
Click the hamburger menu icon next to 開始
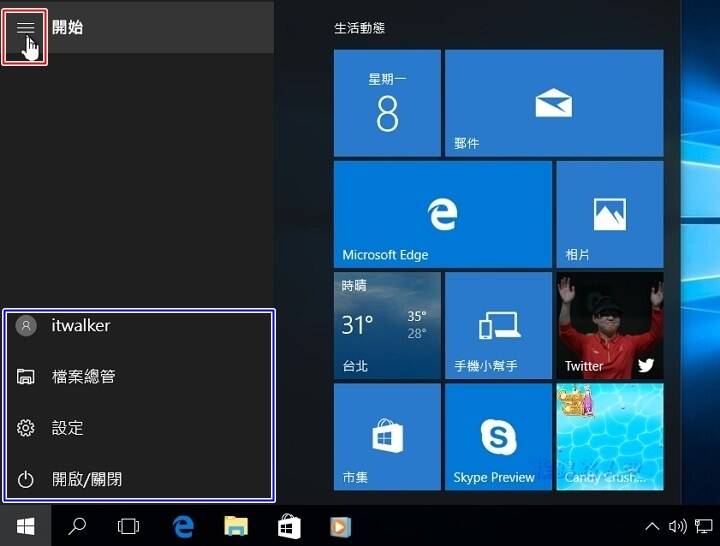(x=26, y=28)
